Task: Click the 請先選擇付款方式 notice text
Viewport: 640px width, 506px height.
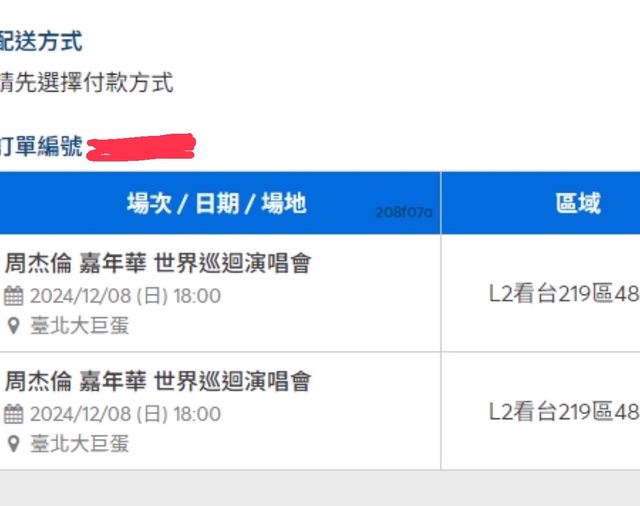Action: point(86,83)
